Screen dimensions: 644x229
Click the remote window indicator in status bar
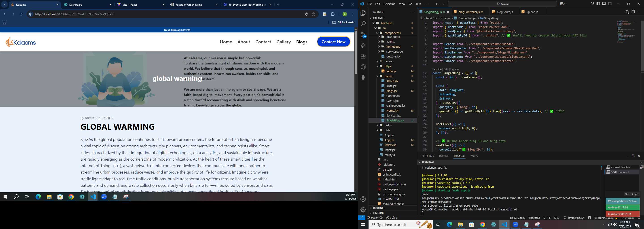(x=362, y=218)
